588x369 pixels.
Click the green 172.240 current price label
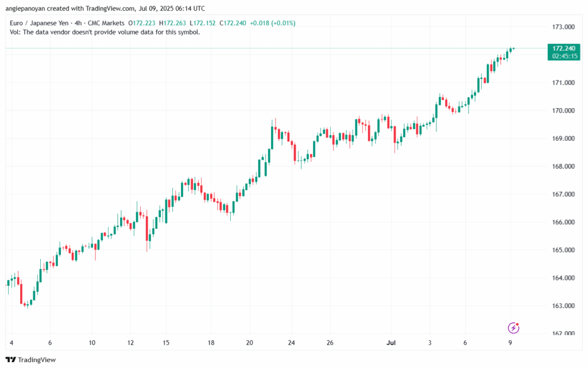tap(563, 48)
